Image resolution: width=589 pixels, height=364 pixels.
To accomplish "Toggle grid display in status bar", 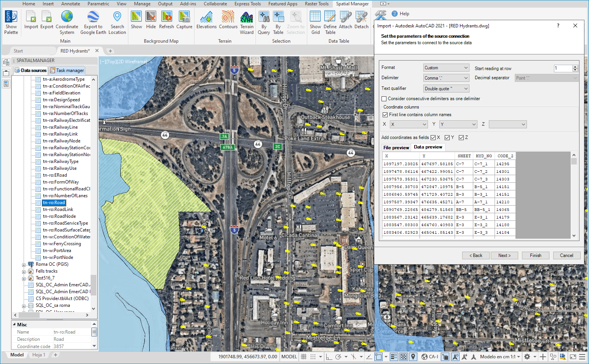I will pos(304,357).
